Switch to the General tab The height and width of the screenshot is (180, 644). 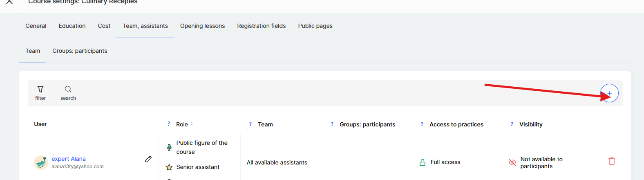click(x=36, y=26)
